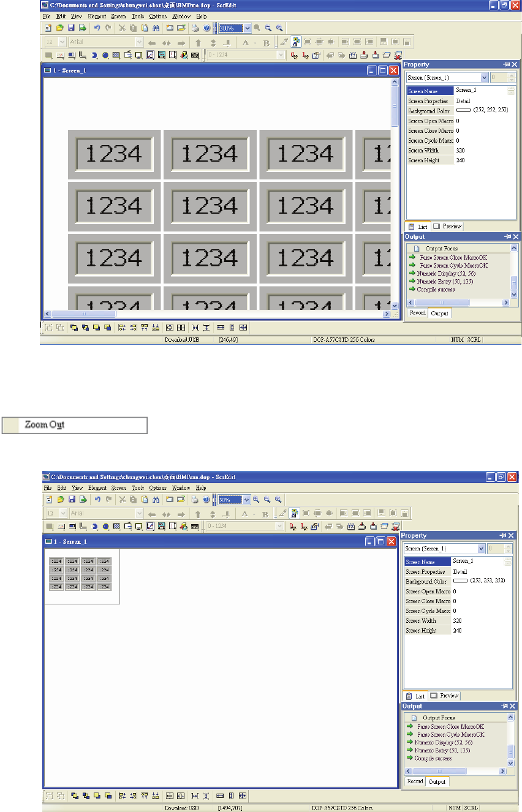The width and height of the screenshot is (522, 812).
Task: Switch to Preview tab in the 300% zoom window
Action: pos(448,226)
